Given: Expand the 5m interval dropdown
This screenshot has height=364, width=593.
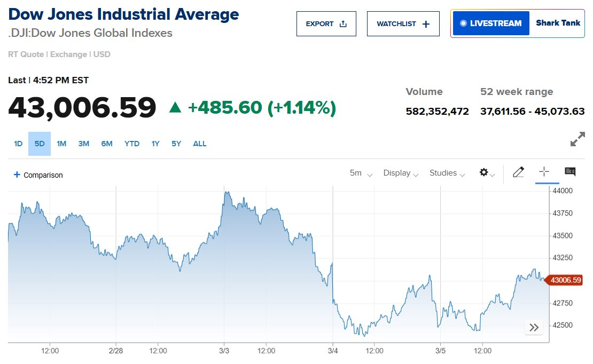Looking at the screenshot, I should click(x=361, y=173).
